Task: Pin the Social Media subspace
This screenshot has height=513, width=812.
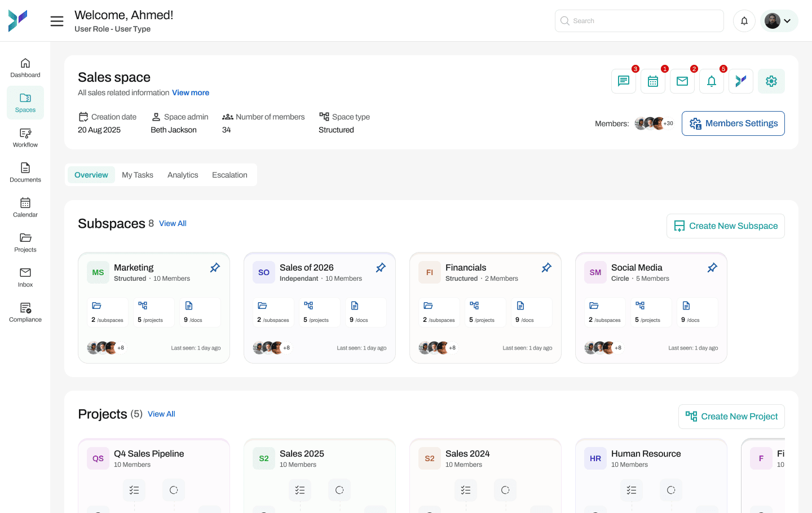Action: tap(712, 268)
